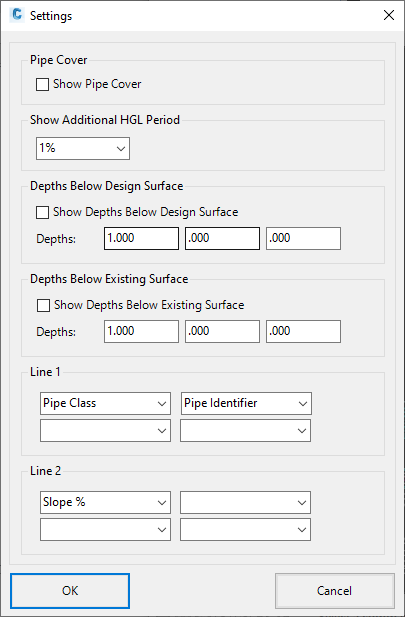This screenshot has width=405, height=617.
Task: Focus the first Existing Surface depth field 1.000
Action: tap(141, 331)
